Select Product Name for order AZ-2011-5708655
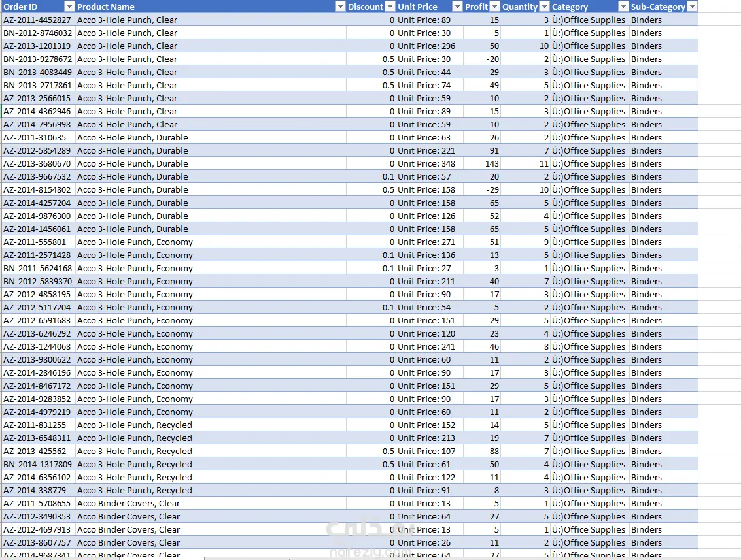741x560 pixels. click(211, 503)
